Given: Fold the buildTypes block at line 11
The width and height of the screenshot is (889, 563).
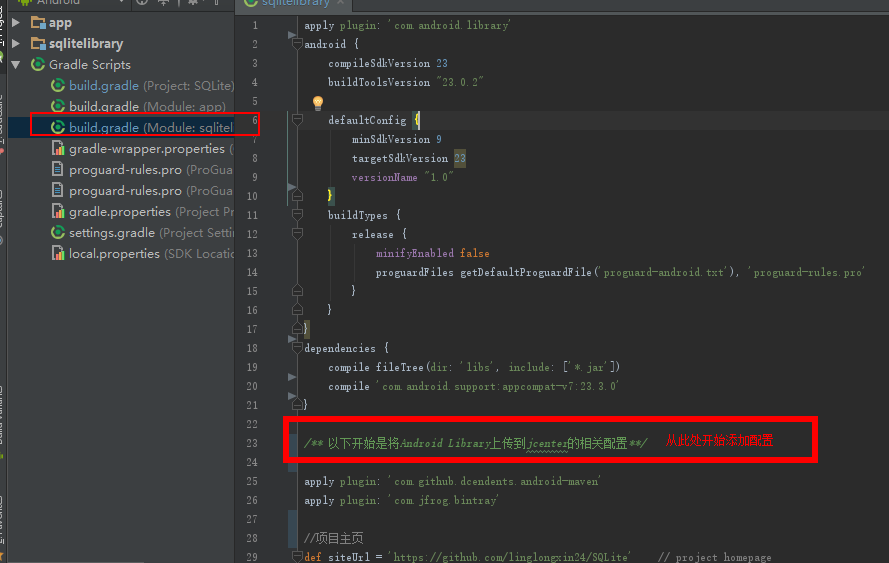Looking at the screenshot, I should [x=297, y=214].
